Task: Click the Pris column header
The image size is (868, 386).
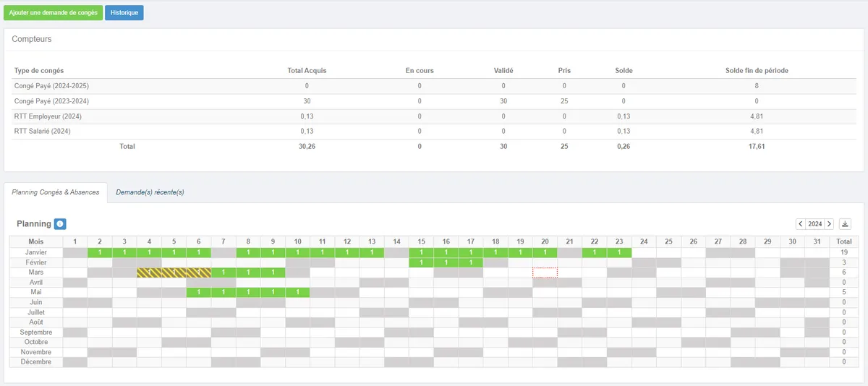Action: 564,71
